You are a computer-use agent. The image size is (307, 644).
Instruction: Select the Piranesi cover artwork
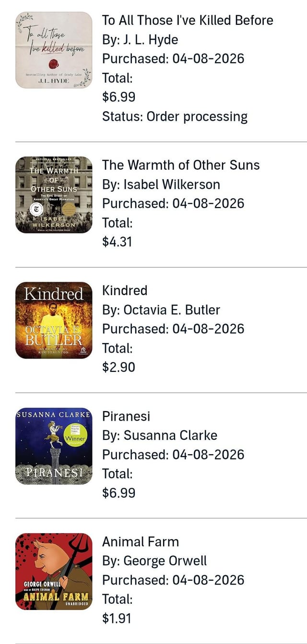point(54,446)
